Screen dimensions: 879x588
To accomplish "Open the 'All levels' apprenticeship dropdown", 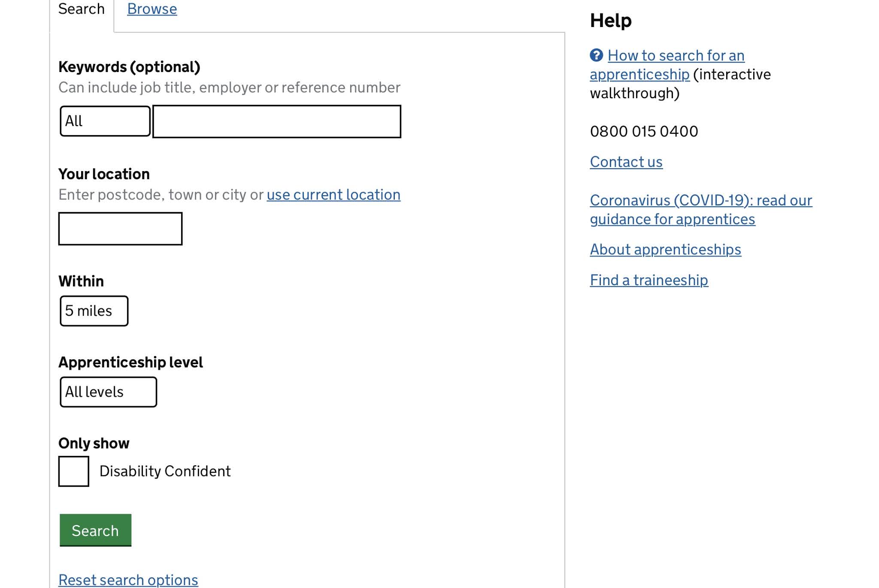I will pos(109,392).
